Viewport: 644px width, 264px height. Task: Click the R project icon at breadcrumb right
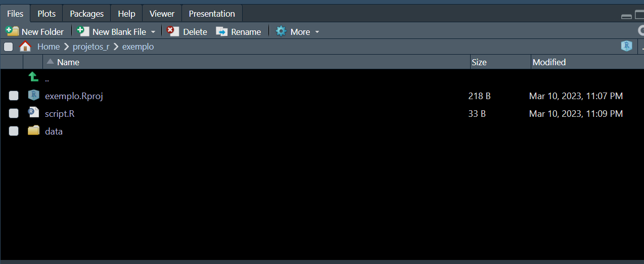(x=627, y=47)
